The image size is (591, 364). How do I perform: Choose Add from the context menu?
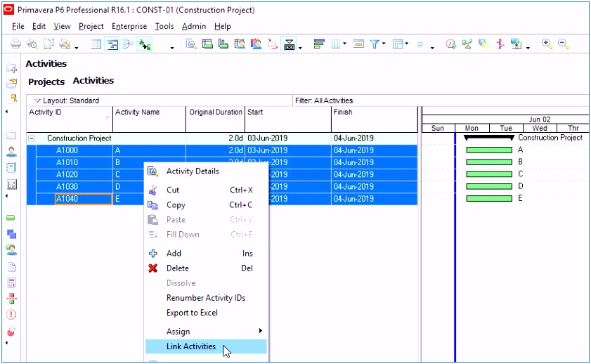click(206, 253)
